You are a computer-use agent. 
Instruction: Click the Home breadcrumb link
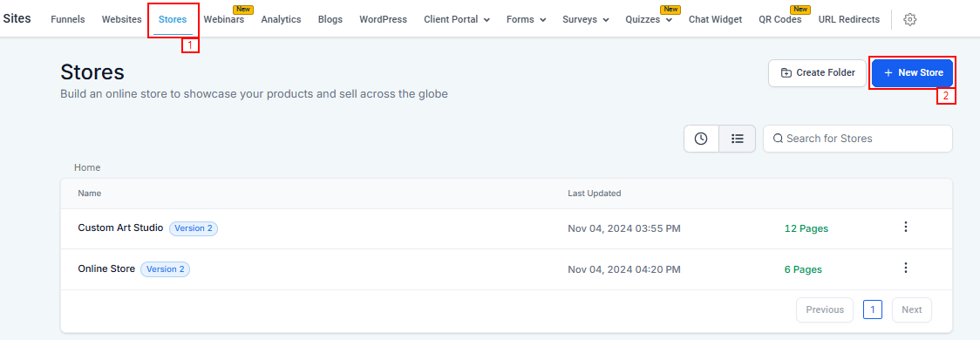click(x=87, y=167)
